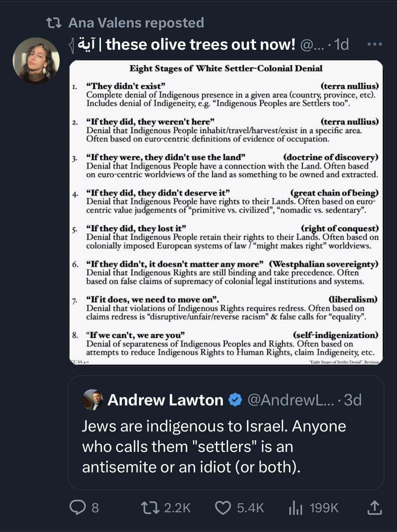Image resolution: width=397 pixels, height=532 pixels.
Task: Tap the reply speech bubble icon
Action: point(77,508)
